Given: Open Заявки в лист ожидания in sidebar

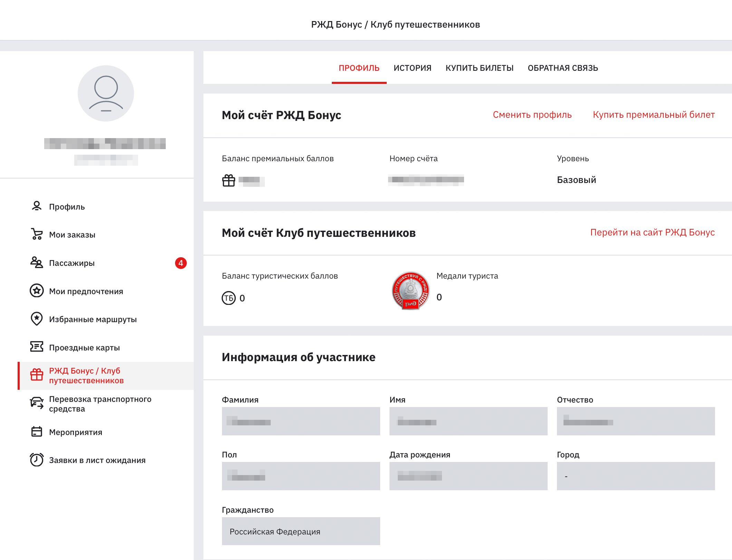Looking at the screenshot, I should (x=105, y=460).
